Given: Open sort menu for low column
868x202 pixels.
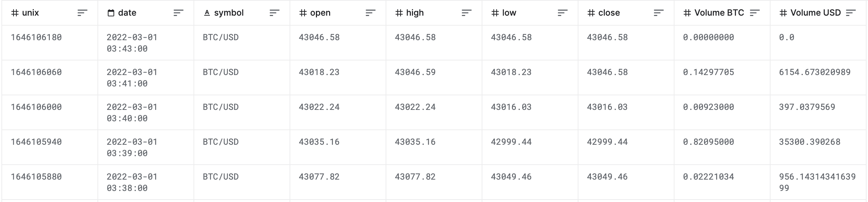Looking at the screenshot, I should click(562, 13).
